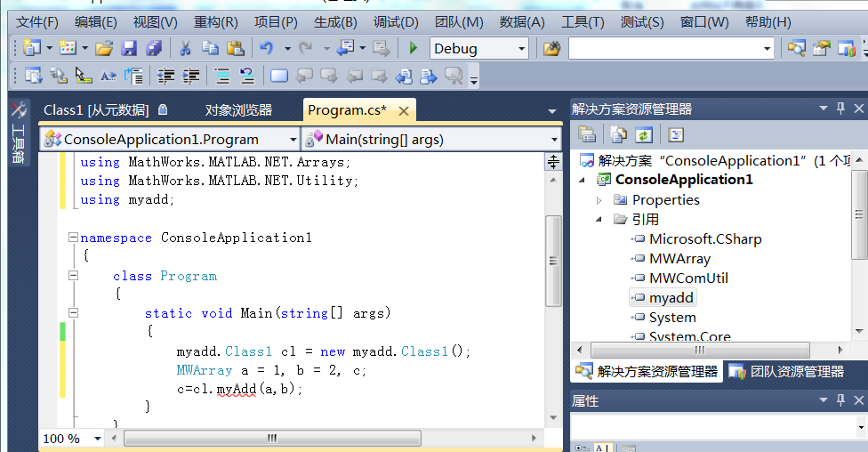Toggle bookmark on the current line

coord(279,76)
